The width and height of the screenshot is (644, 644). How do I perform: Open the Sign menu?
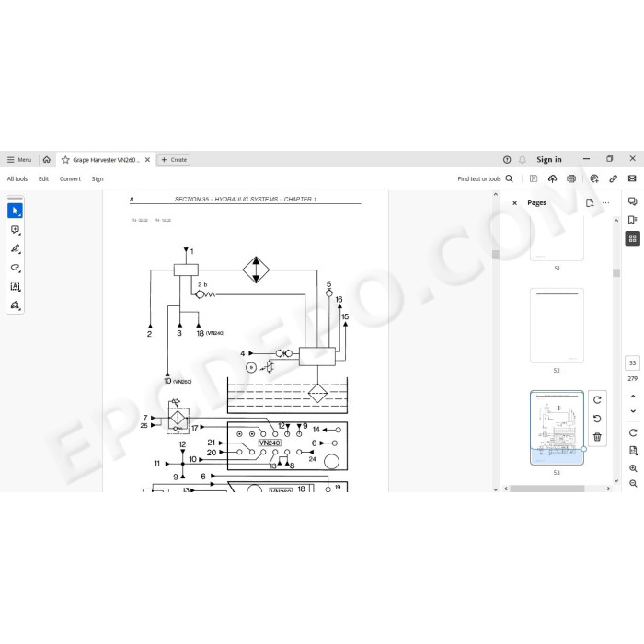[98, 178]
